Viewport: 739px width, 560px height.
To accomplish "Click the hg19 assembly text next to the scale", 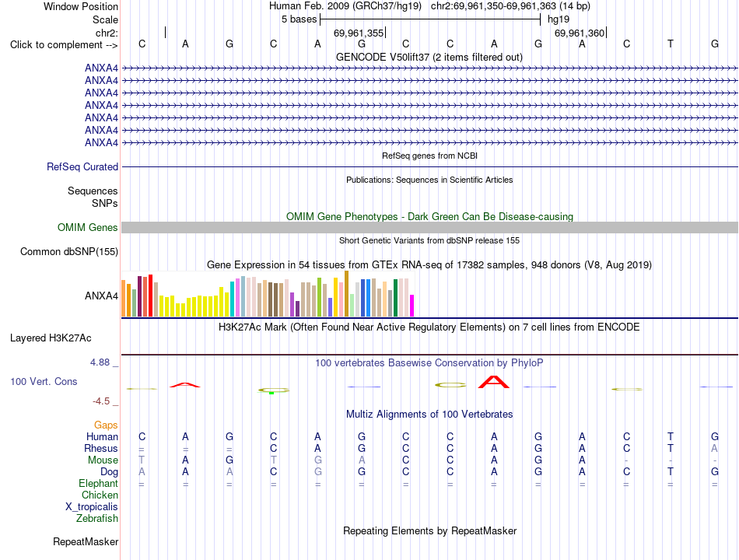I will (559, 19).
